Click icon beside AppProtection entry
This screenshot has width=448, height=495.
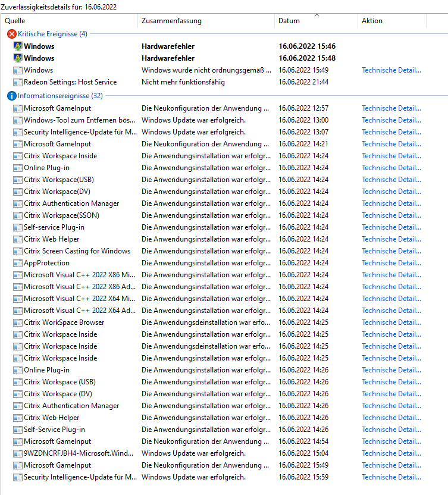[18, 264]
